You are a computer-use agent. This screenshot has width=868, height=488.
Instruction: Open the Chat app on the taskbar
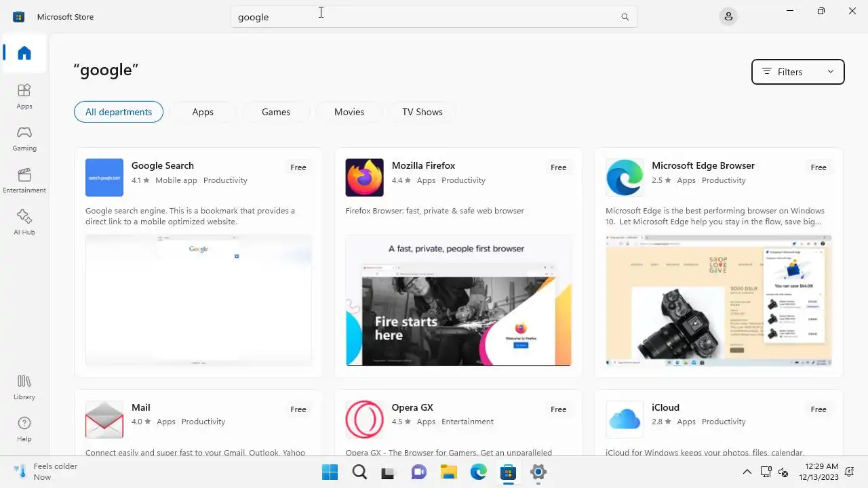coord(418,472)
